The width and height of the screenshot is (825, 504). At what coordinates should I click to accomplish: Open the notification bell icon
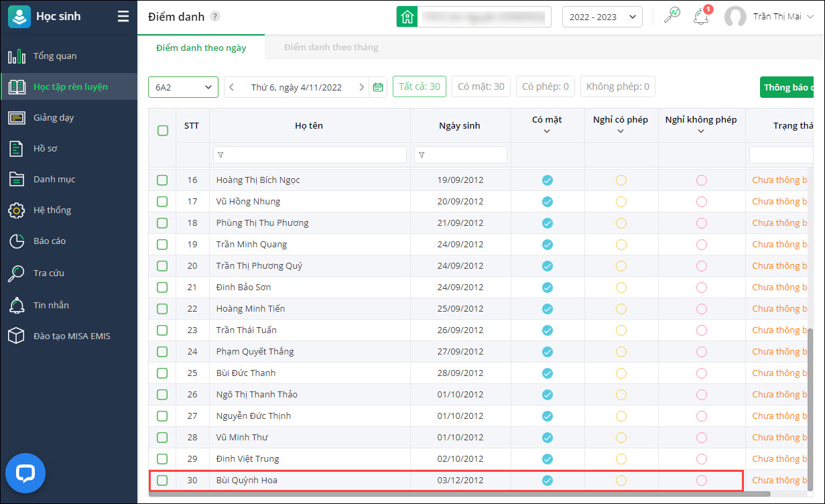[x=701, y=17]
